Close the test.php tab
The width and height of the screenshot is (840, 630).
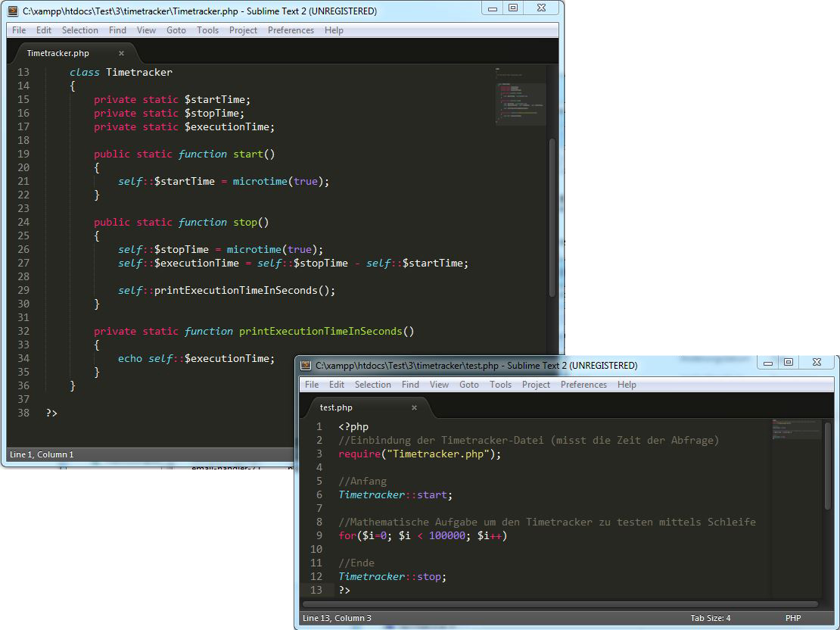click(414, 407)
